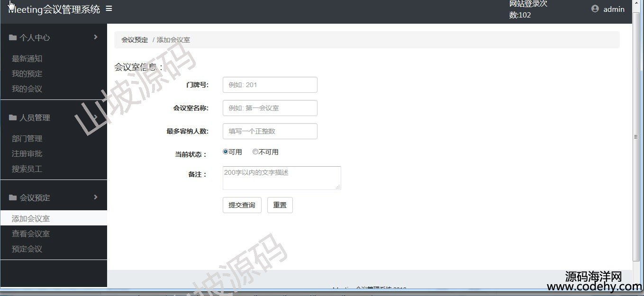Collapse the 个人中心 section chevron
The image size is (644, 296).
click(x=96, y=37)
